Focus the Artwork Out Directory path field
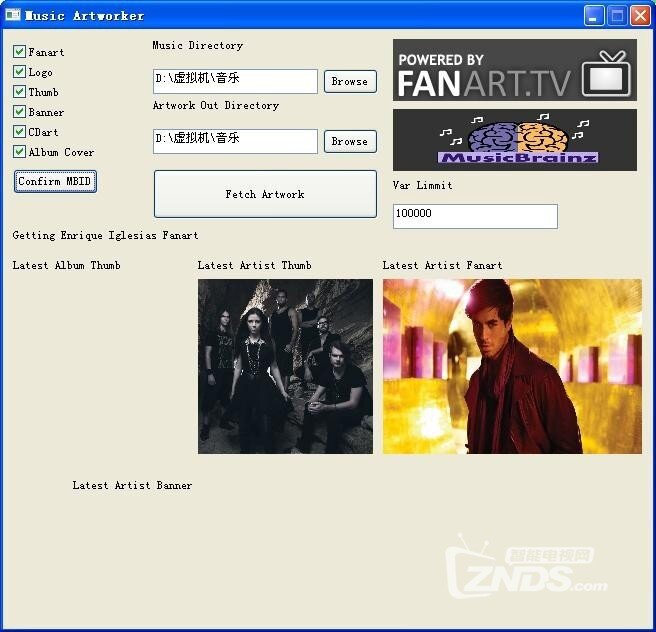The width and height of the screenshot is (656, 632). click(236, 141)
